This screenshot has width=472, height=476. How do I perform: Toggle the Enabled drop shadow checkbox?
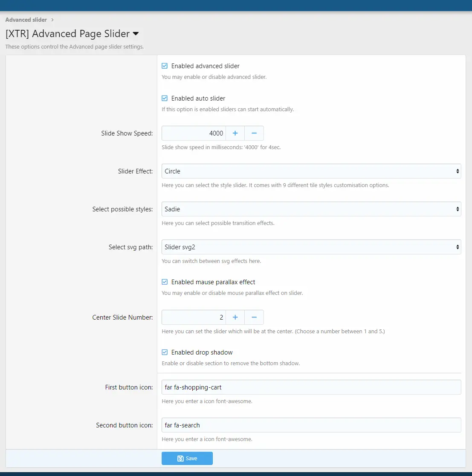point(165,352)
